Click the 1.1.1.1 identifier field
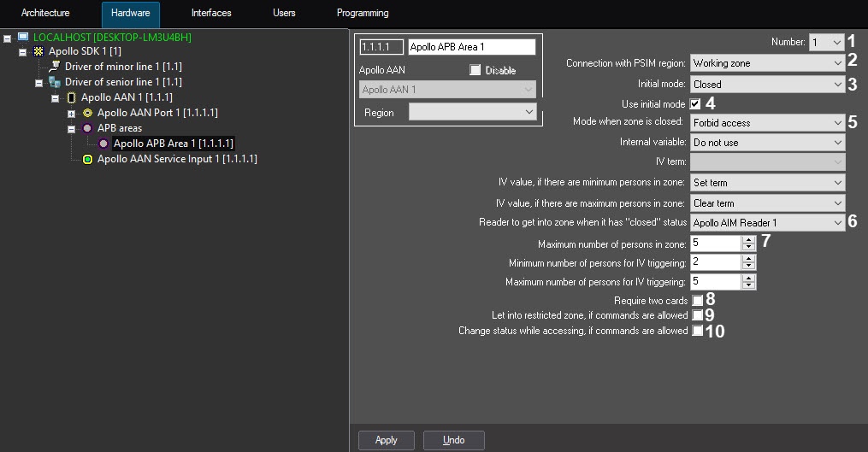Image resolution: width=868 pixels, height=452 pixels. click(381, 47)
